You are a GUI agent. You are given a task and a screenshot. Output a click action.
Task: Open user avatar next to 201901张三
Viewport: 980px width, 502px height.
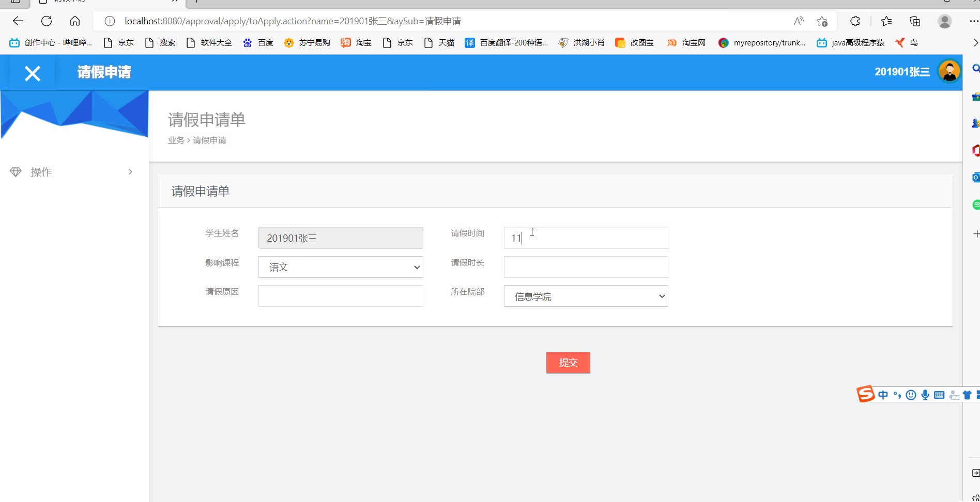(x=949, y=71)
